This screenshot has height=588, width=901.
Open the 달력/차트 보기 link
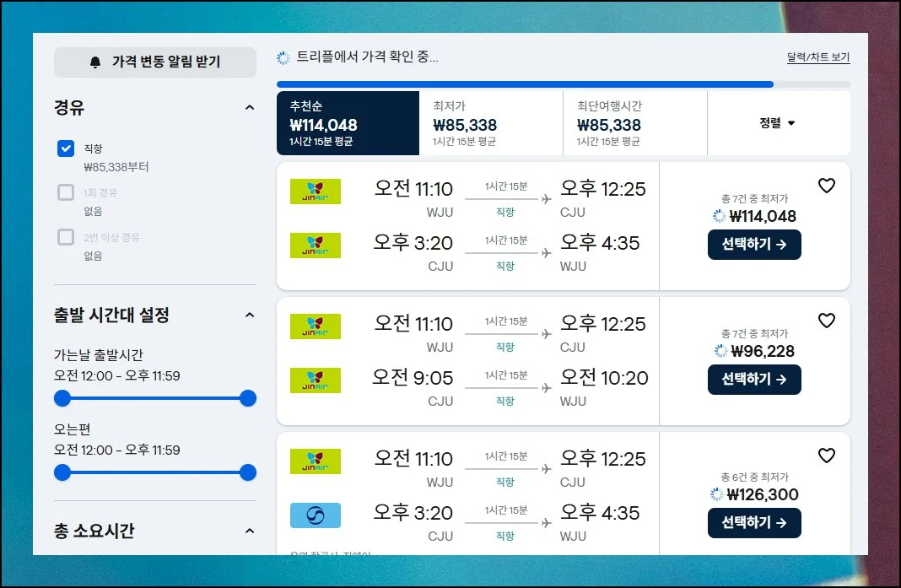(x=817, y=58)
